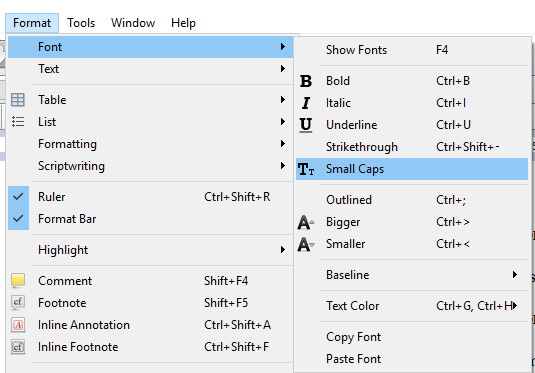Open the Format menu
Viewport: 535px width, 373px height.
[x=32, y=23]
